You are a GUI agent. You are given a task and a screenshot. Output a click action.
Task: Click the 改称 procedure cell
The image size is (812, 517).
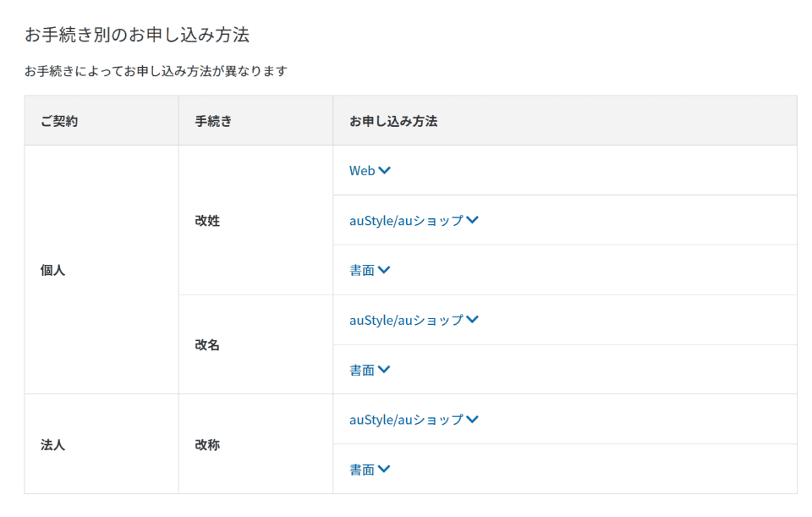(255, 444)
